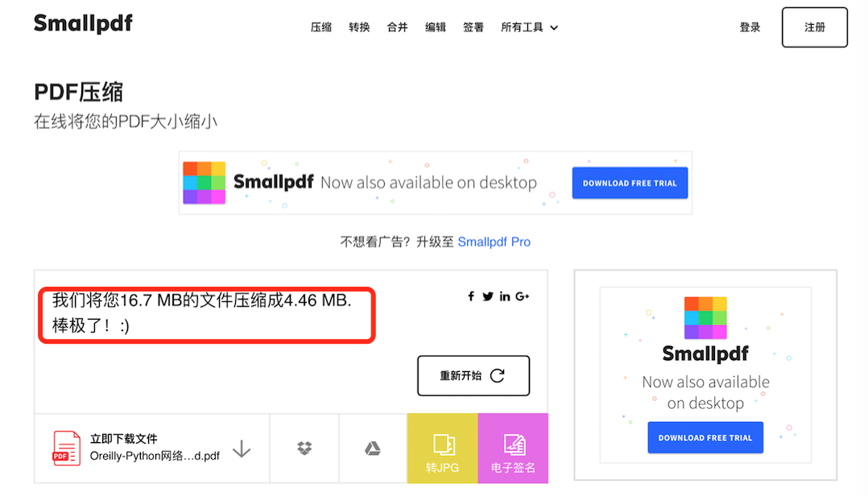The height and width of the screenshot is (496, 868).
Task: Open the 转换 menu item
Action: [x=359, y=27]
